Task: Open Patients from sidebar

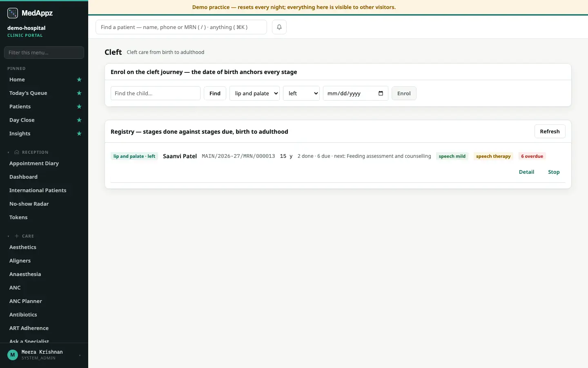Action: [x=20, y=107]
